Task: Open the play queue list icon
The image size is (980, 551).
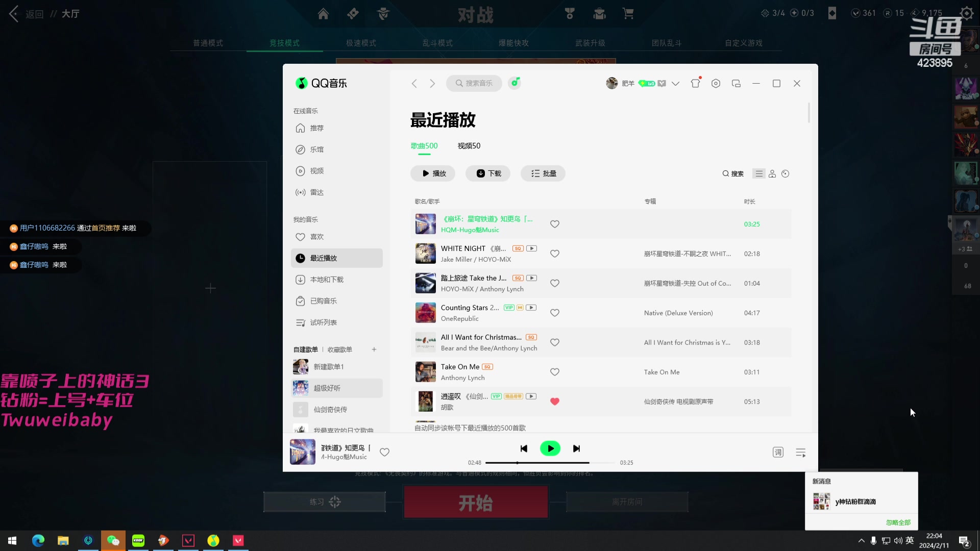Action: point(800,452)
